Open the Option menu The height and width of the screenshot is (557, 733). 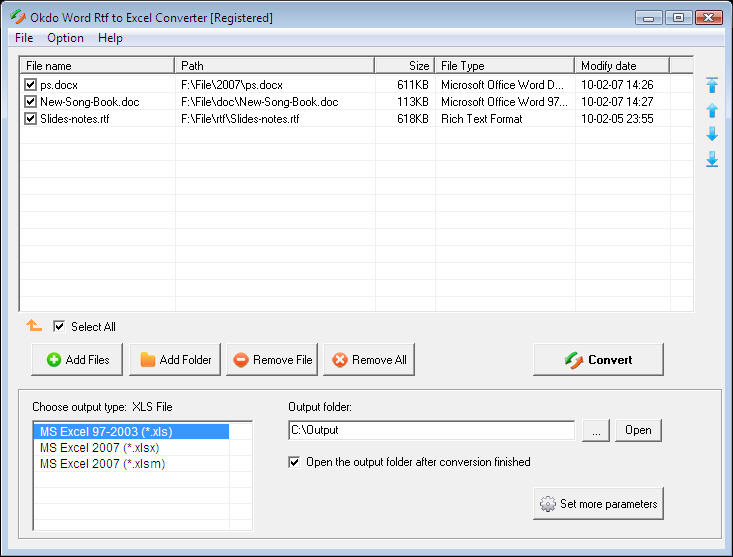tap(66, 38)
